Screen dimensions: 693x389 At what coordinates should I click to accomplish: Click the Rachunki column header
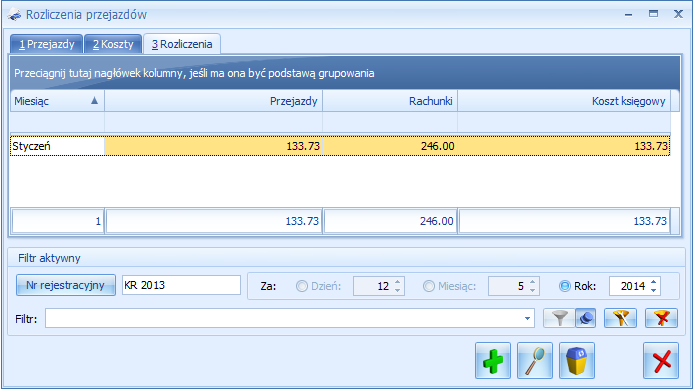390,101
